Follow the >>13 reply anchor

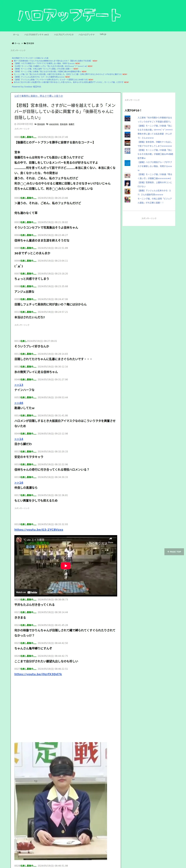(x=19, y=385)
